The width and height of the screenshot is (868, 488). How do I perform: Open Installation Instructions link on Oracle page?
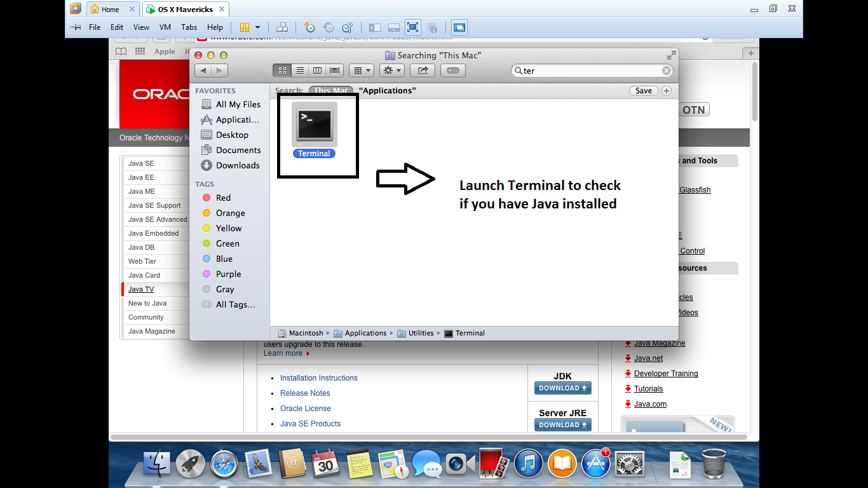pos(319,378)
